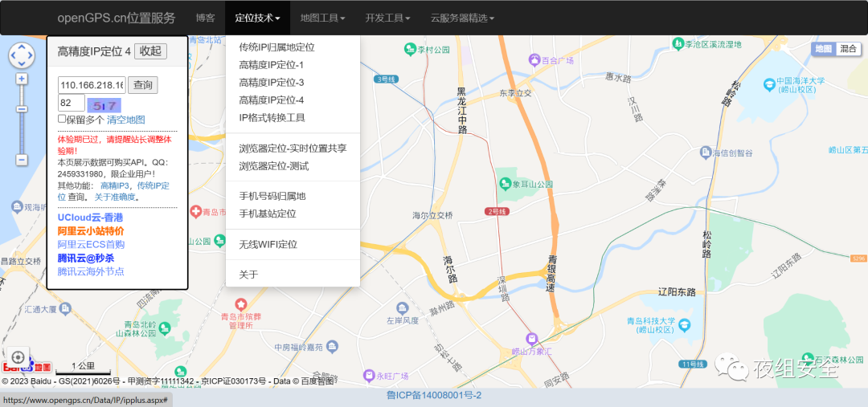Image resolution: width=868 pixels, height=407 pixels.
Task: Toggle the 保留多个 checkbox
Action: [x=62, y=119]
